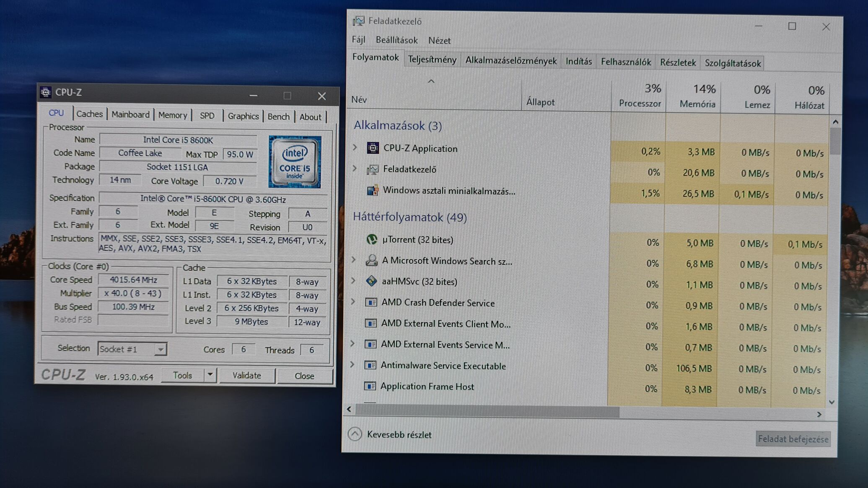Click the Feladatkezelő title bar icon
Screen dimensions: 868x488
(x=358, y=21)
